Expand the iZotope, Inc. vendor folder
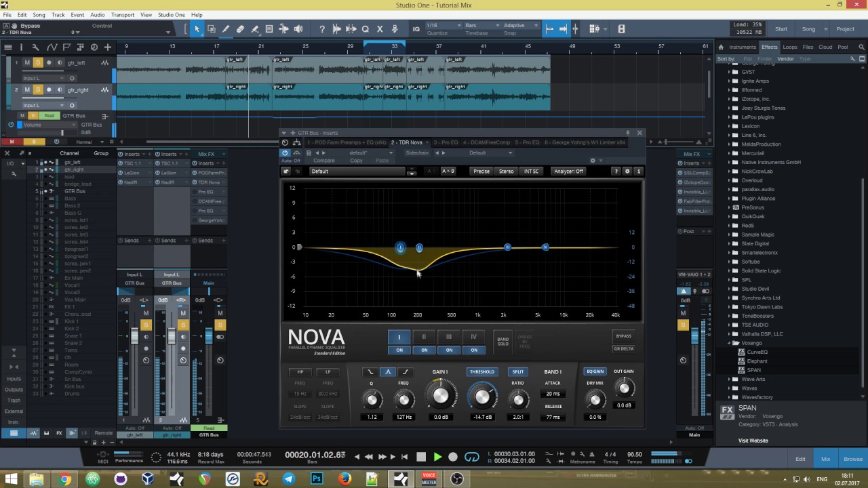The width and height of the screenshot is (868, 488). [729, 99]
